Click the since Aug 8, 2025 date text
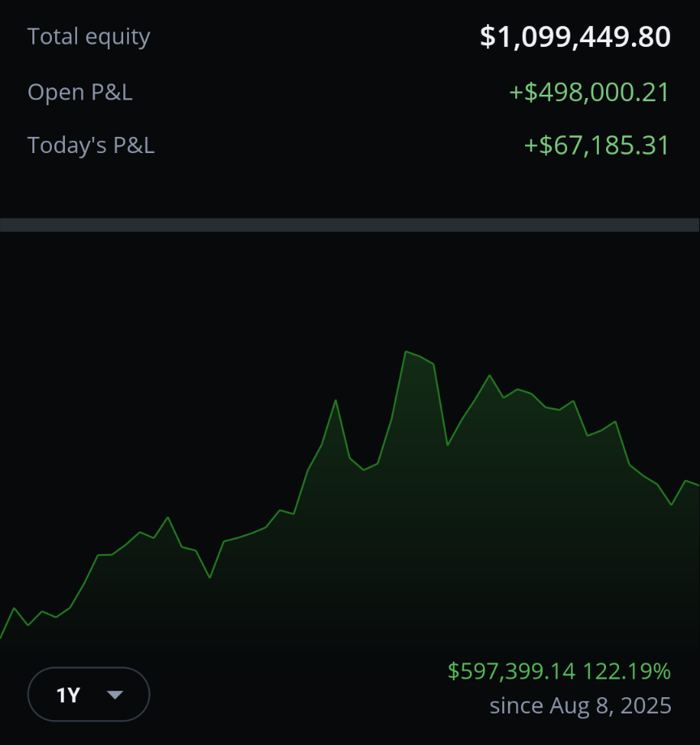The image size is (700, 745). [x=580, y=705]
